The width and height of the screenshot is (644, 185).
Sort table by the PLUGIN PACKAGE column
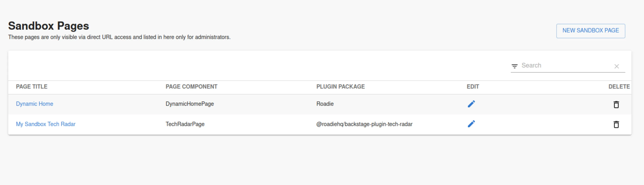tap(341, 86)
